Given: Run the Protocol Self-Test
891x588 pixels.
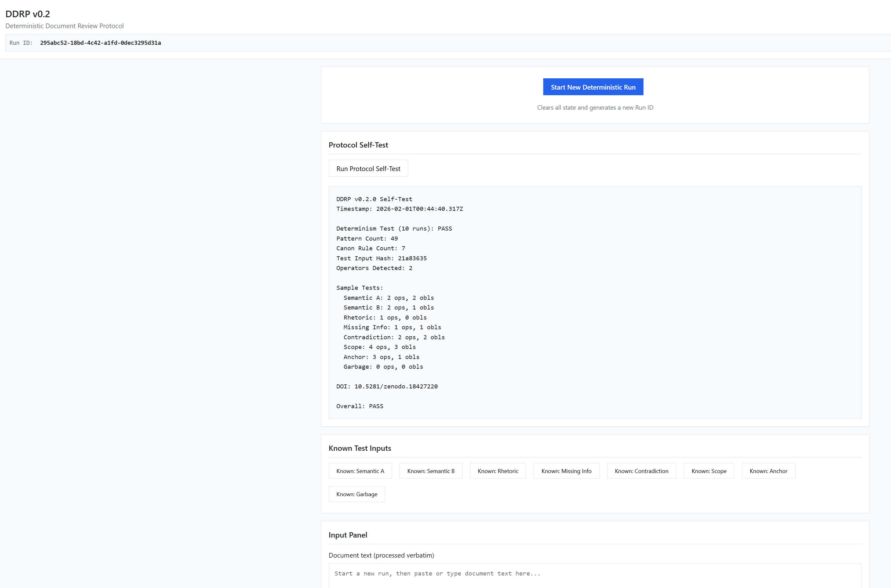Looking at the screenshot, I should (x=368, y=169).
